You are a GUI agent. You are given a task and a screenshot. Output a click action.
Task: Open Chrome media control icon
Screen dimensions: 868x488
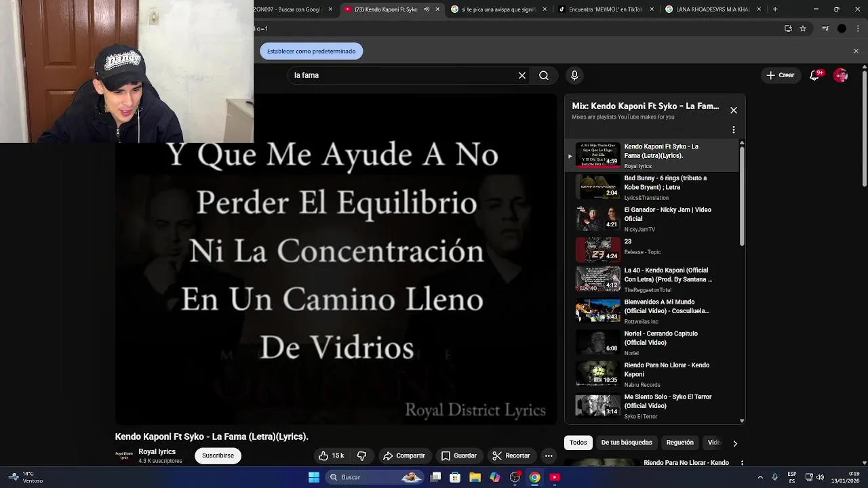click(825, 28)
